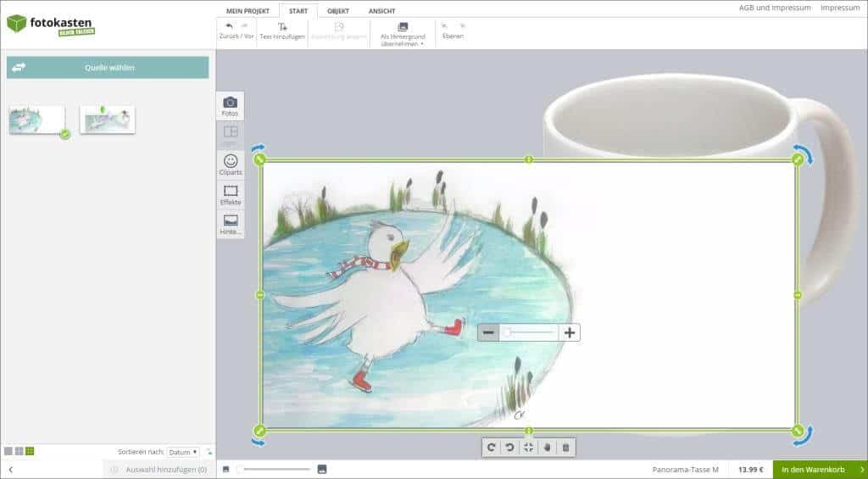
Task: Adjust bottom canvas zoom slider
Action: tap(274, 470)
